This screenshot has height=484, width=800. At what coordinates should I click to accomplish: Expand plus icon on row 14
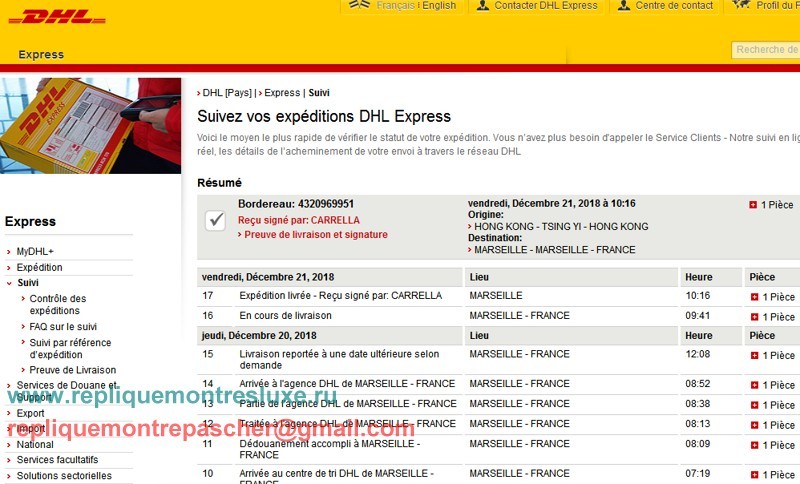[x=754, y=385]
